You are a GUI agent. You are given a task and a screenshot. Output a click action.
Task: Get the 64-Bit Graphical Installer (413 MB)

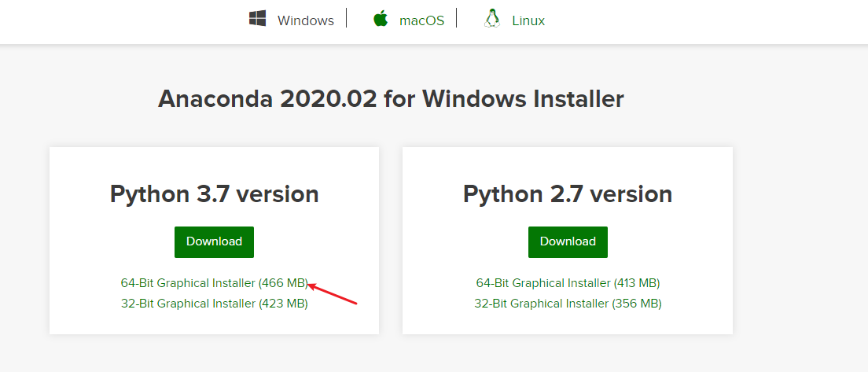click(x=568, y=282)
